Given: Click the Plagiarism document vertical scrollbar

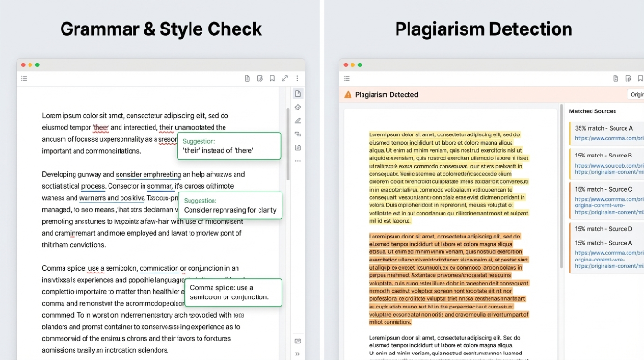Looking at the screenshot, I should click(x=561, y=186).
